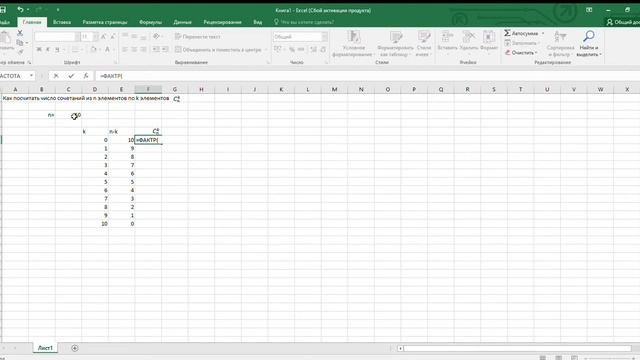Toggle Перенести текст (wrap text)

[x=198, y=37]
